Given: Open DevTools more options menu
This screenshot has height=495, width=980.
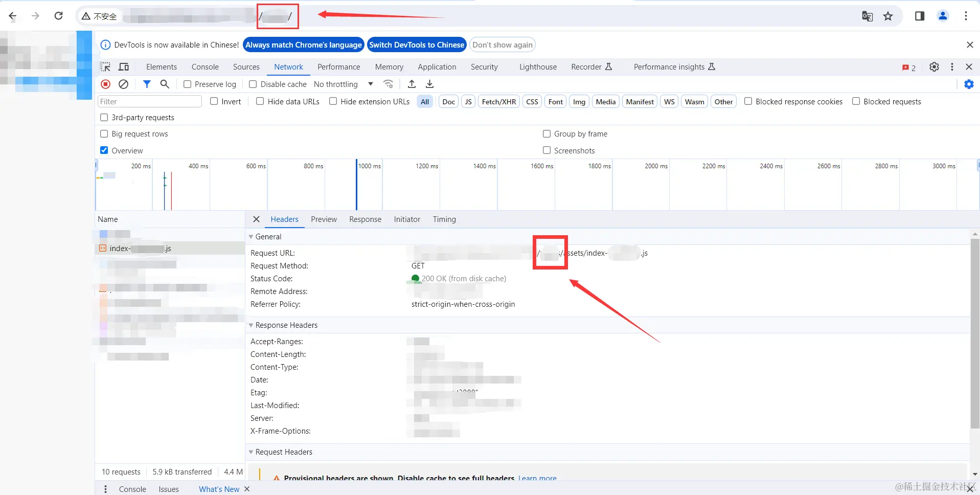Looking at the screenshot, I should tap(952, 67).
